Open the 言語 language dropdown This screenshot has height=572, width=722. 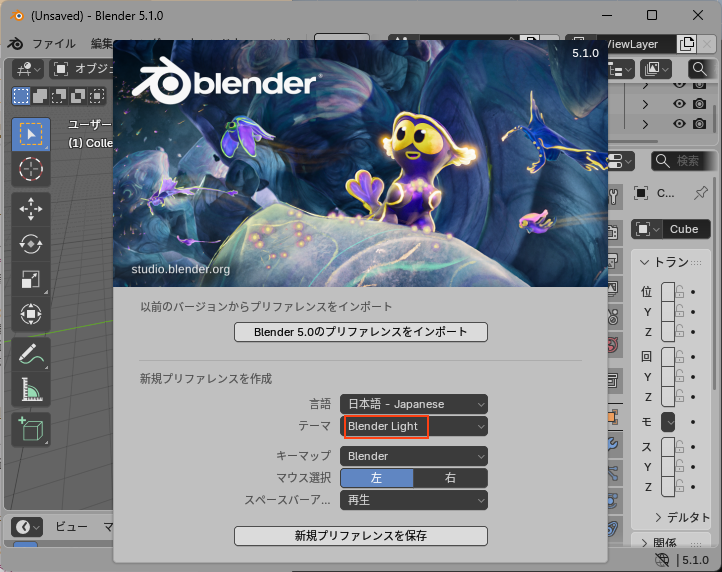[414, 404]
